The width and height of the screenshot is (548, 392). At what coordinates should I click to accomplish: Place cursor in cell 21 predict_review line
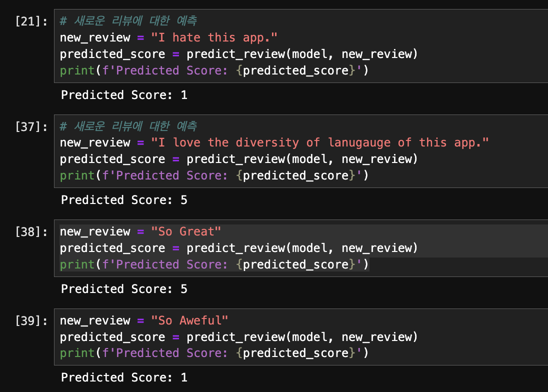238,54
